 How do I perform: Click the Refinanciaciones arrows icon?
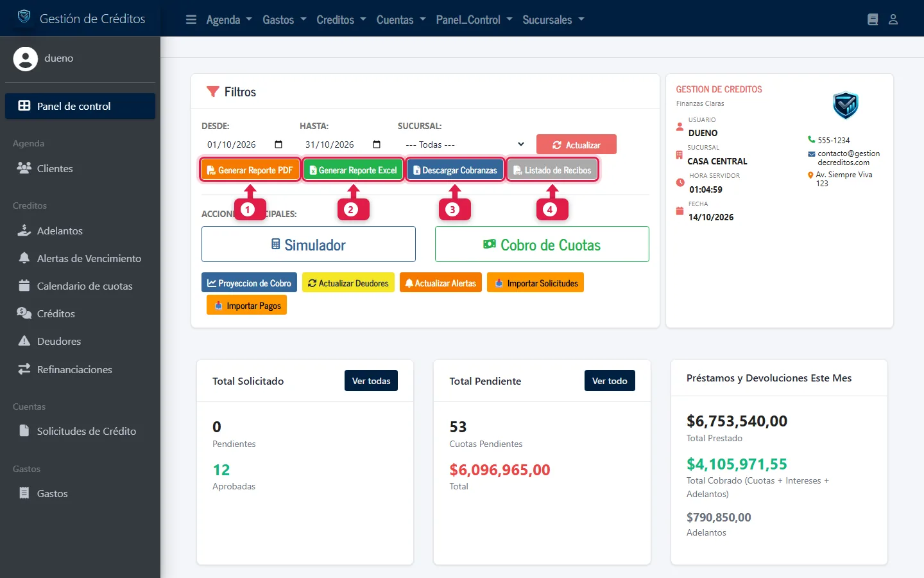point(24,369)
